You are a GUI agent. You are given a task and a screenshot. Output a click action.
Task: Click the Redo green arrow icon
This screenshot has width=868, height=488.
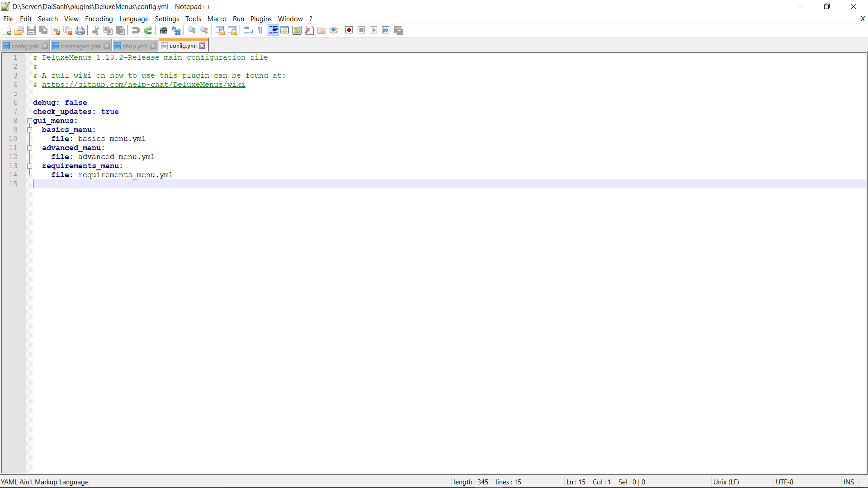pyautogui.click(x=148, y=30)
